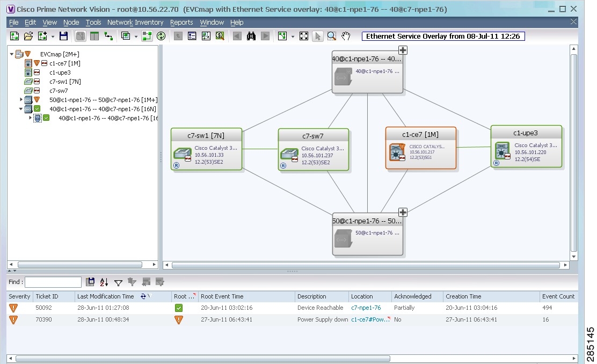This screenshot has height=364, width=597.
Task: Click the Sort Table Values A-Z icon
Action: [104, 282]
